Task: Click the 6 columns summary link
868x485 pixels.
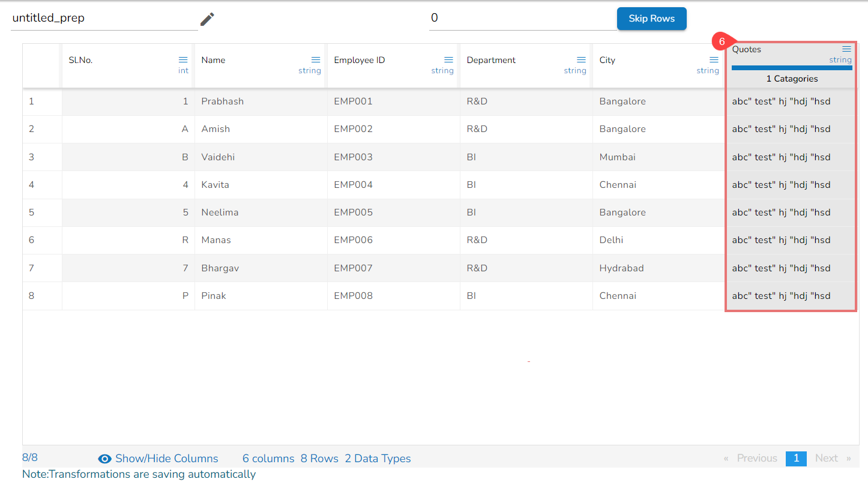Action: [x=268, y=459]
